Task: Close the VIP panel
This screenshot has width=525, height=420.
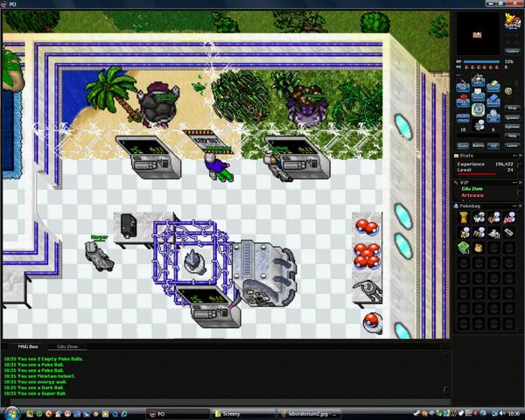Action: (520, 183)
